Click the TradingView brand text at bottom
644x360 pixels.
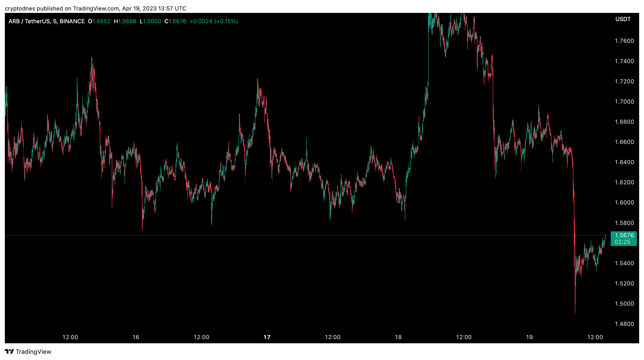point(33,351)
